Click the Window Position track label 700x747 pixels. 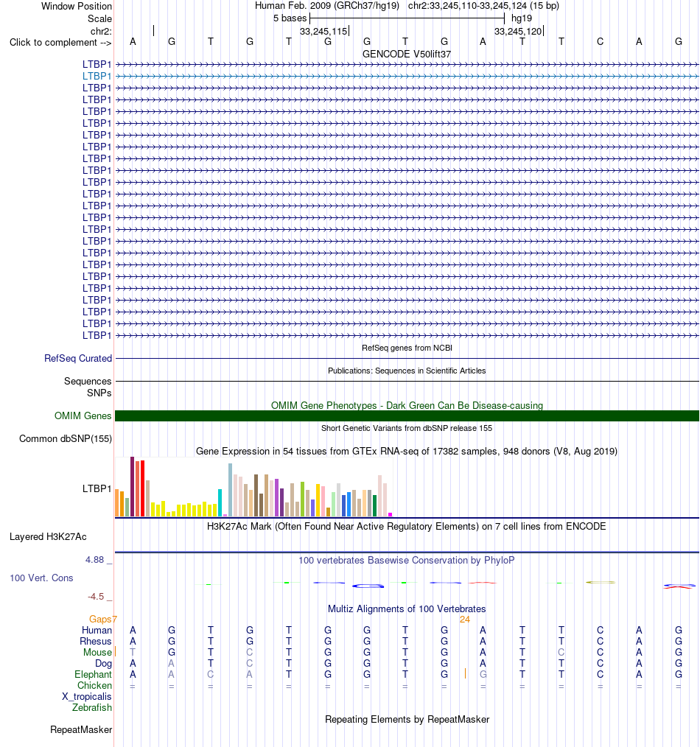pos(76,6)
